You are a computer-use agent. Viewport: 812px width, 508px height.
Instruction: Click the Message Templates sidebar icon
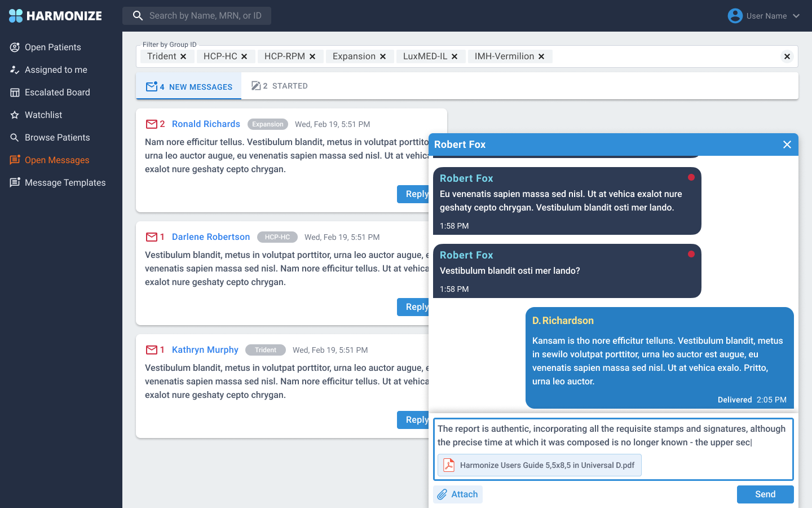point(15,183)
